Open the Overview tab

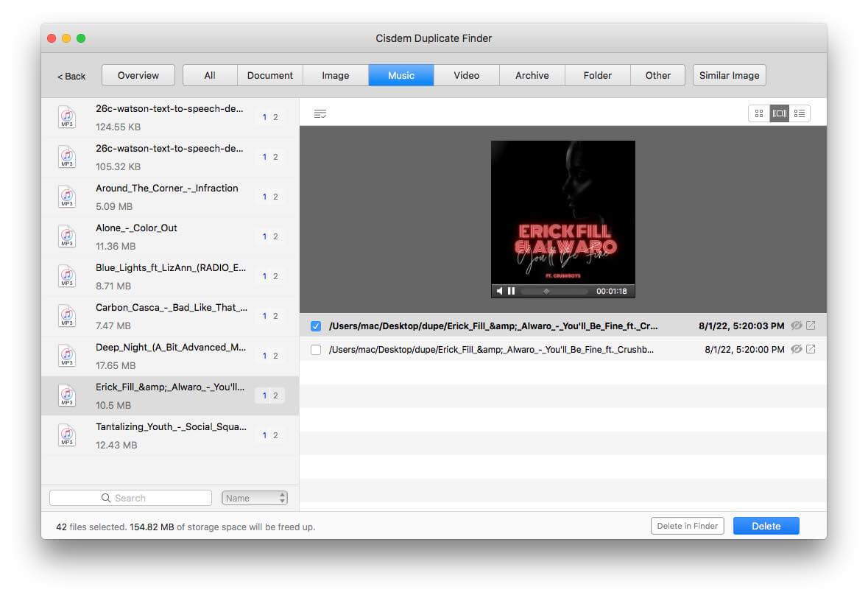pos(138,75)
